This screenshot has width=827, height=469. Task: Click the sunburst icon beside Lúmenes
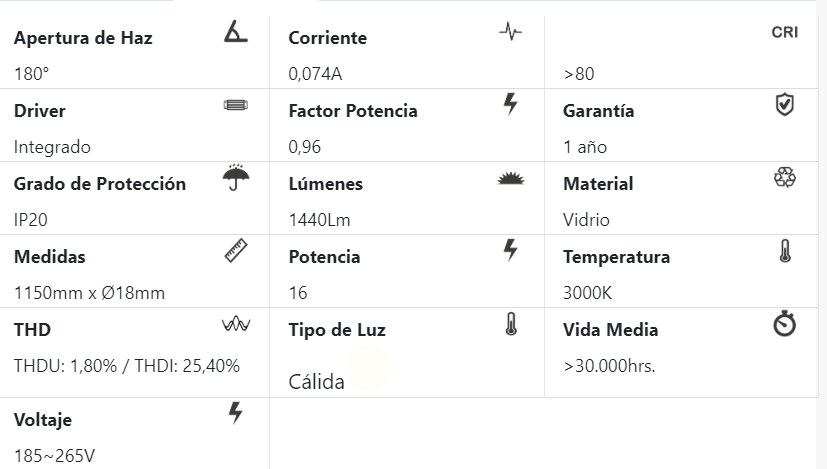tap(510, 178)
